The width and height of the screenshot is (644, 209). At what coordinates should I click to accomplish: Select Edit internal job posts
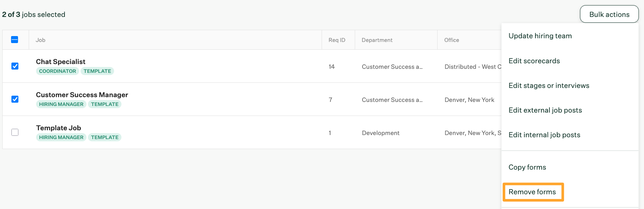point(544,135)
